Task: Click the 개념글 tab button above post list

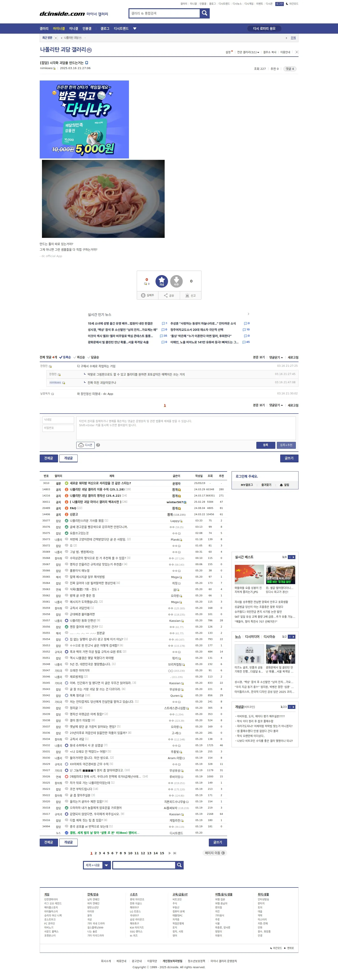Action: 68,458
